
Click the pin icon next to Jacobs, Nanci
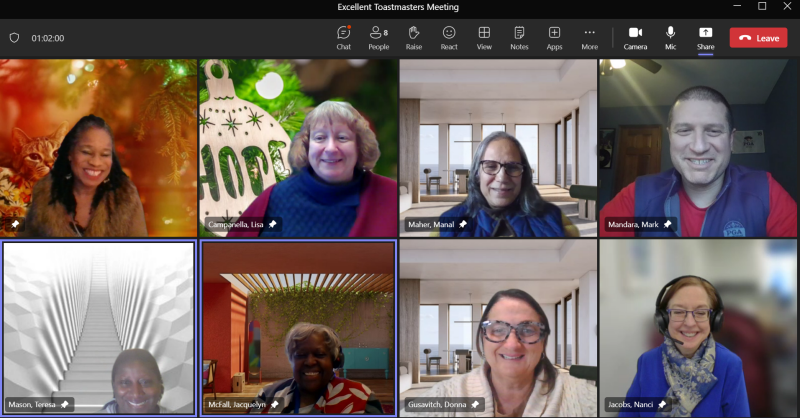[x=662, y=405]
